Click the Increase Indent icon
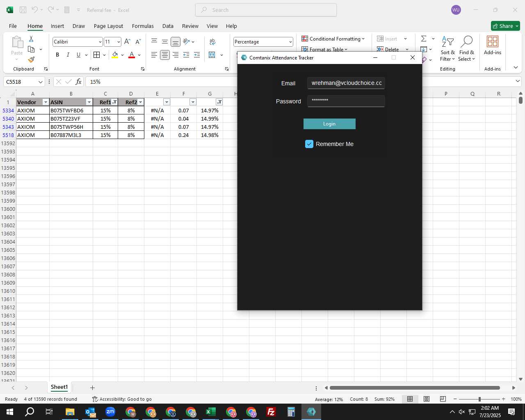This screenshot has height=420, width=525. tap(197, 55)
